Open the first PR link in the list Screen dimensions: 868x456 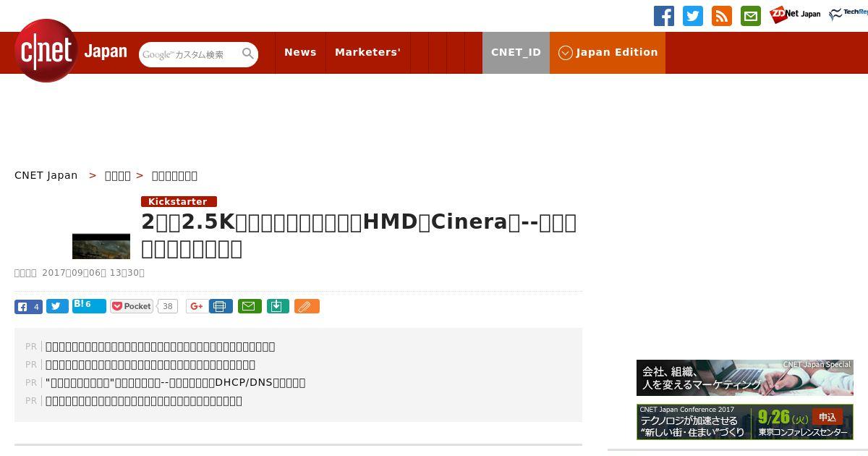click(x=160, y=346)
